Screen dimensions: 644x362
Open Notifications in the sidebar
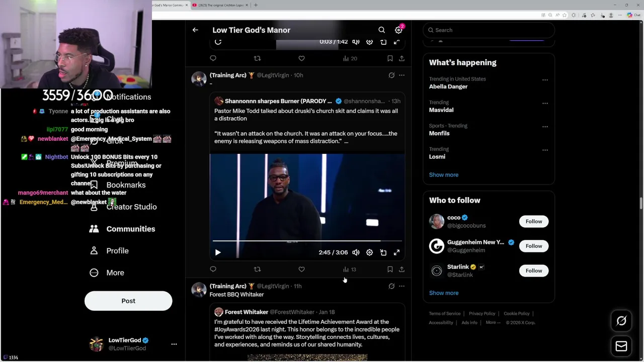128,97
